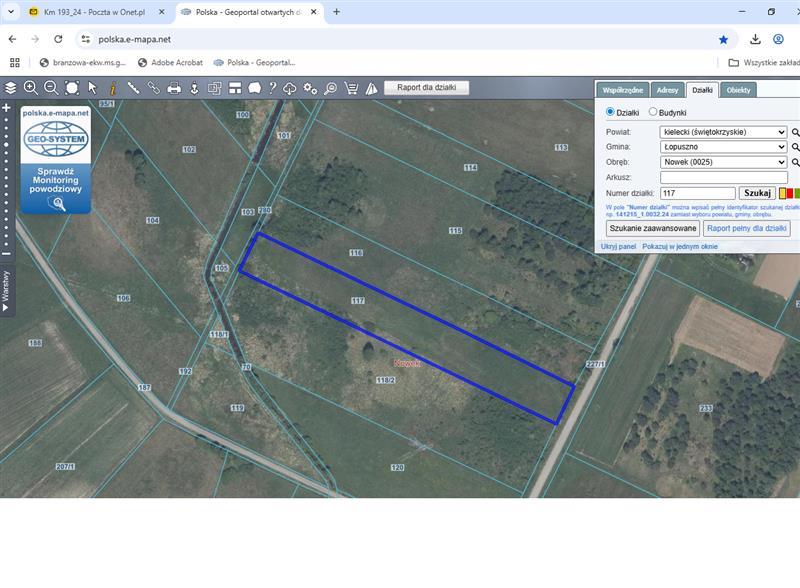800x588 pixels.
Task: Switch to the Współrzędne tab
Action: tap(622, 90)
